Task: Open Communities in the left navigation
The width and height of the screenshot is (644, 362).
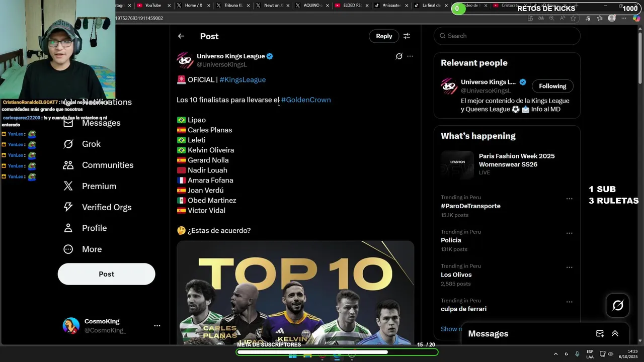Action: (x=98, y=165)
